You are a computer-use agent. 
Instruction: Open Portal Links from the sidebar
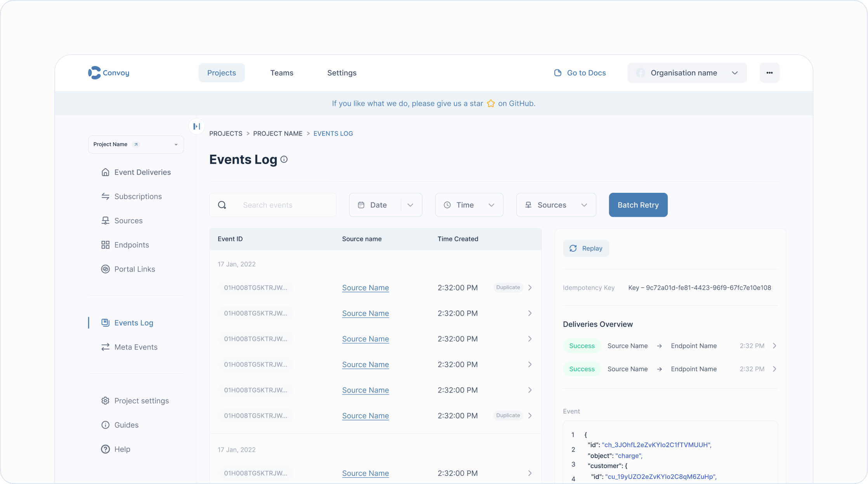[134, 269]
